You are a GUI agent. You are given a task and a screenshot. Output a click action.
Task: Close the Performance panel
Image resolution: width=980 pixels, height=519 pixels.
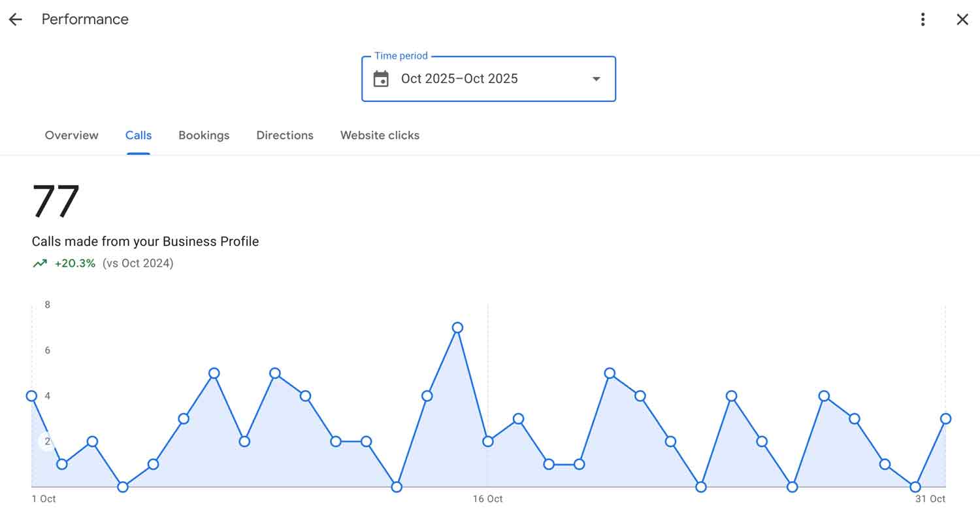click(962, 20)
